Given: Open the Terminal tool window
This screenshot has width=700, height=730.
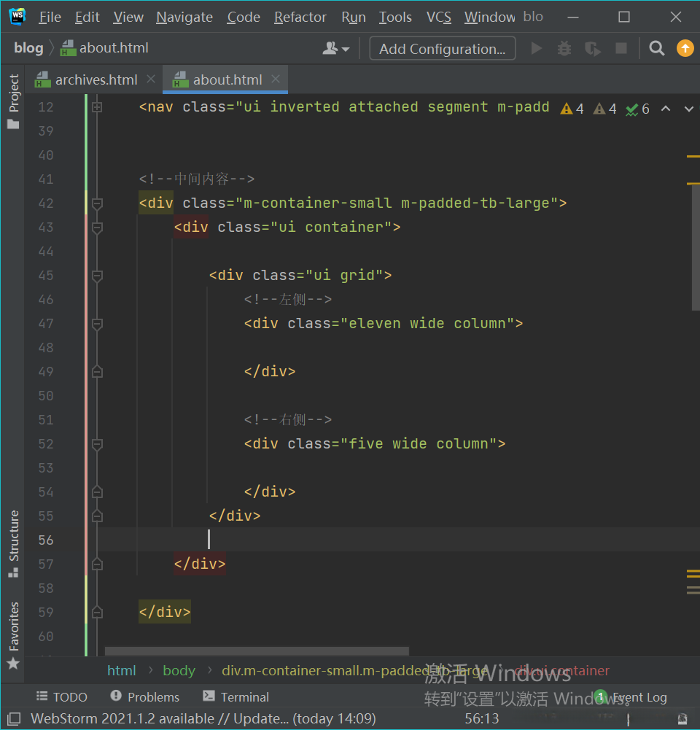Looking at the screenshot, I should (236, 696).
